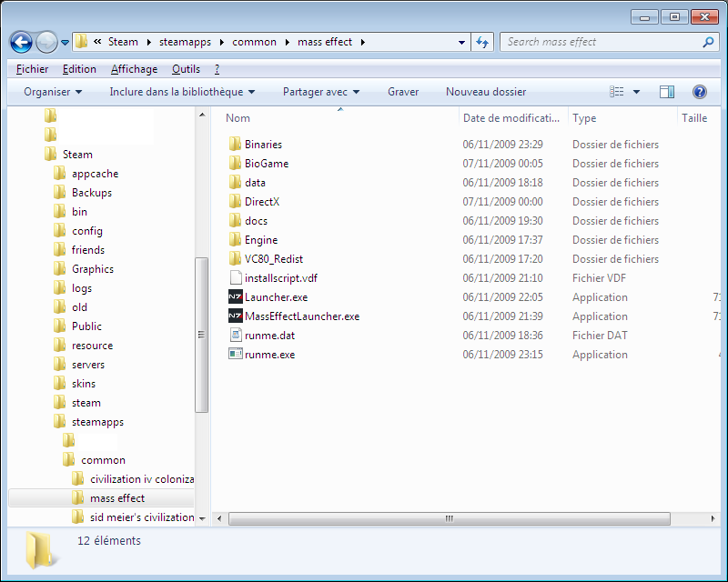Expand subfolders after mass effect in breadcrumb

click(x=362, y=42)
